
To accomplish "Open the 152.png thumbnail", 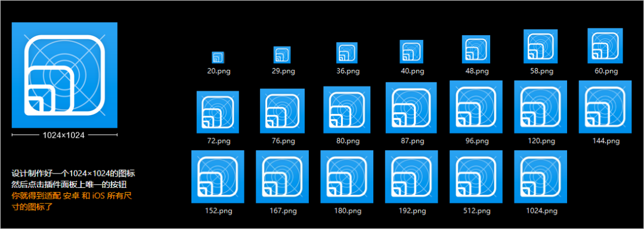I will tap(218, 177).
